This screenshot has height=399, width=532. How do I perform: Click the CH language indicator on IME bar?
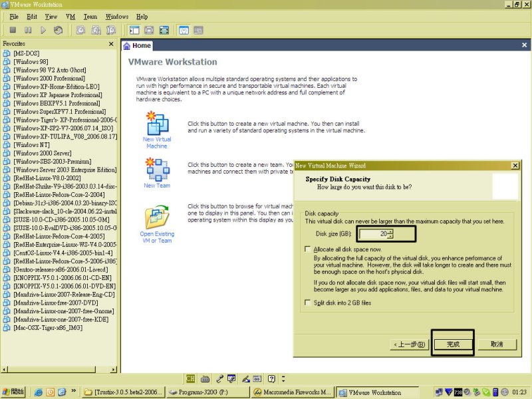click(x=190, y=378)
